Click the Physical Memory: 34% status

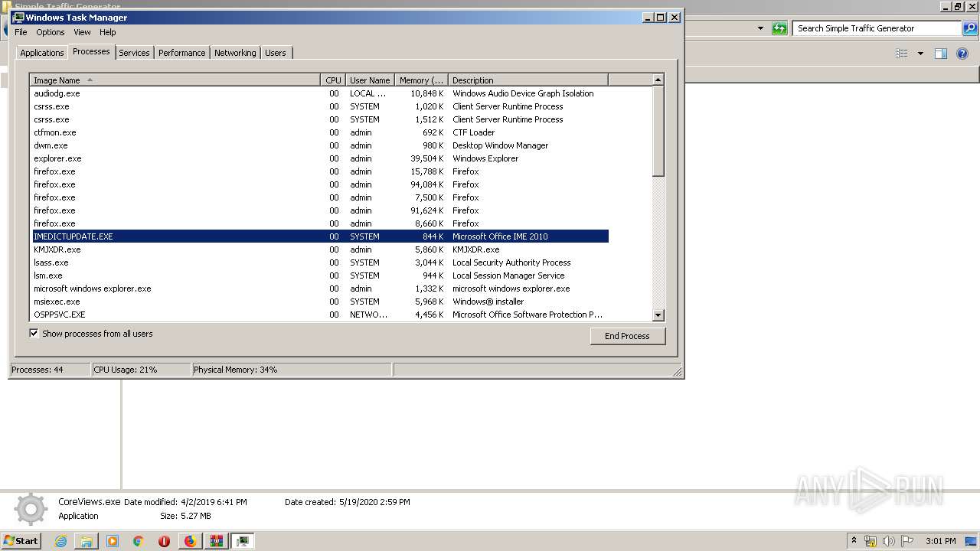pos(291,370)
